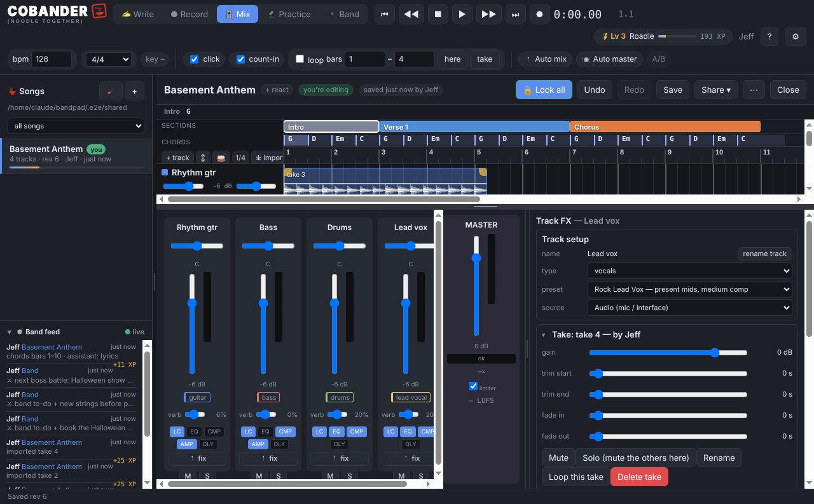The width and height of the screenshot is (814, 504).
Task: Click the Lv 3 Roadie XP badge
Action: click(662, 36)
